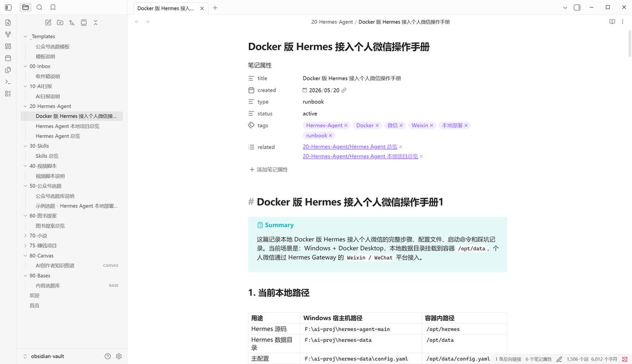Create a new note icon
The height and width of the screenshot is (364, 632).
coord(48,23)
